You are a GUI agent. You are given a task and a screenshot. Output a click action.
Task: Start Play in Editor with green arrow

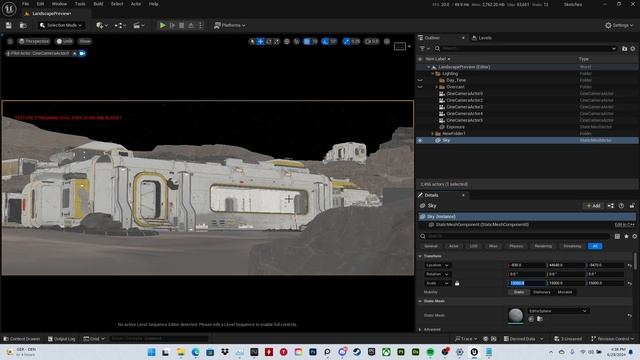(162, 25)
